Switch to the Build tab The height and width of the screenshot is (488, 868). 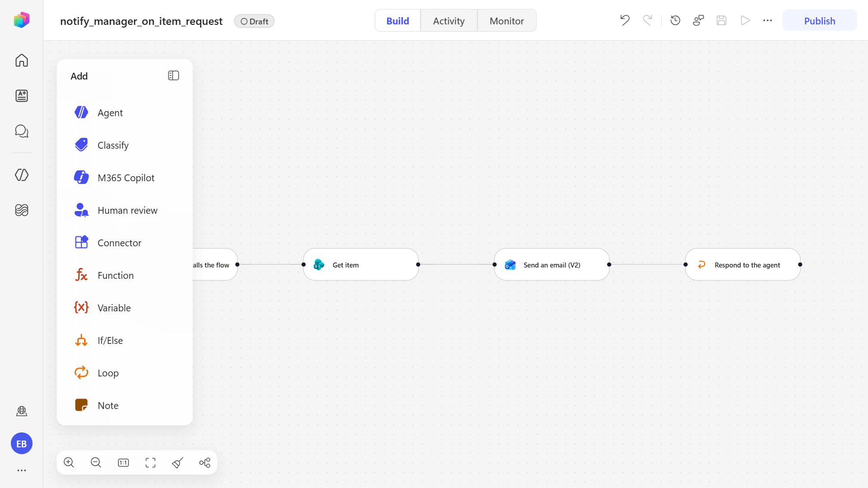pyautogui.click(x=398, y=21)
